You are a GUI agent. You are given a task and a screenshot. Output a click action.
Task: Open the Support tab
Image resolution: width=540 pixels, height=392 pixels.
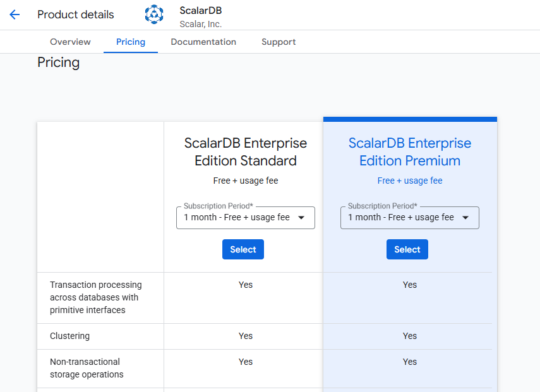[x=279, y=42]
